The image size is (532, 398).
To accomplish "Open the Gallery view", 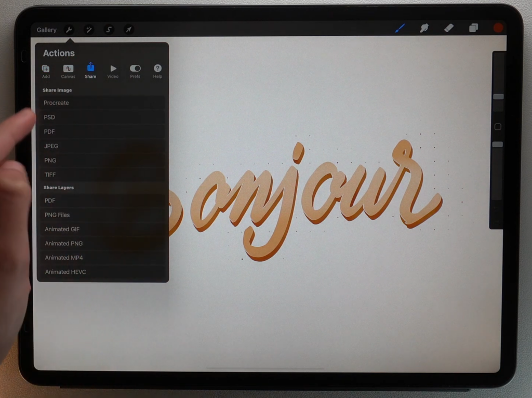I will 46,30.
